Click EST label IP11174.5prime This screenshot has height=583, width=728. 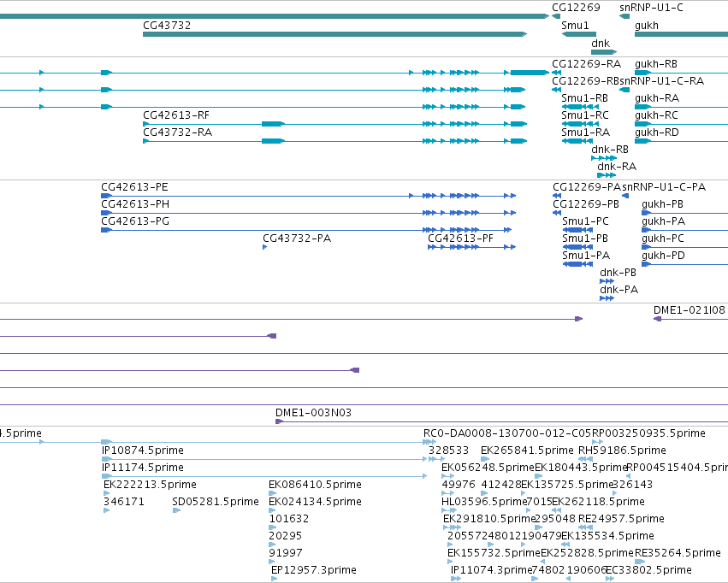coord(143,468)
